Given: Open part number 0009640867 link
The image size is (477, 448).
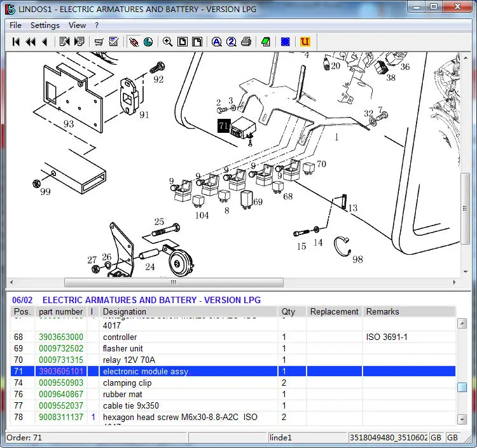Looking at the screenshot, I should (x=61, y=394).
